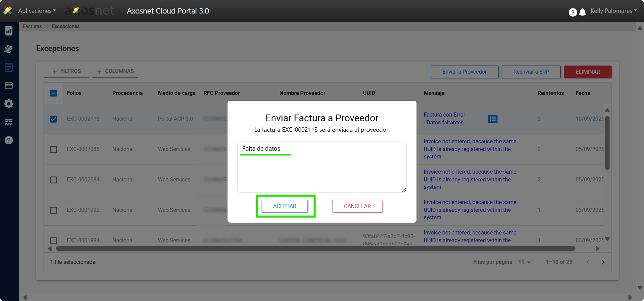Open Kelly Palomares user menu
The image size is (644, 301).
pyautogui.click(x=613, y=11)
